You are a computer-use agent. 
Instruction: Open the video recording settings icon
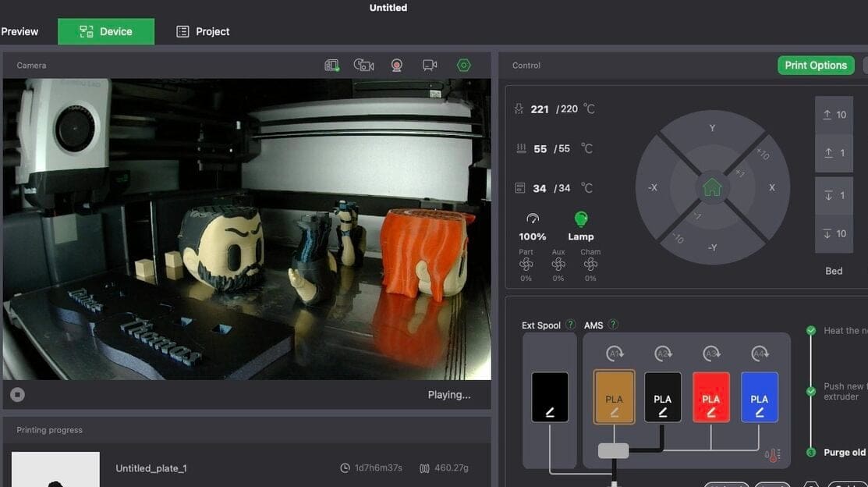[x=430, y=65]
